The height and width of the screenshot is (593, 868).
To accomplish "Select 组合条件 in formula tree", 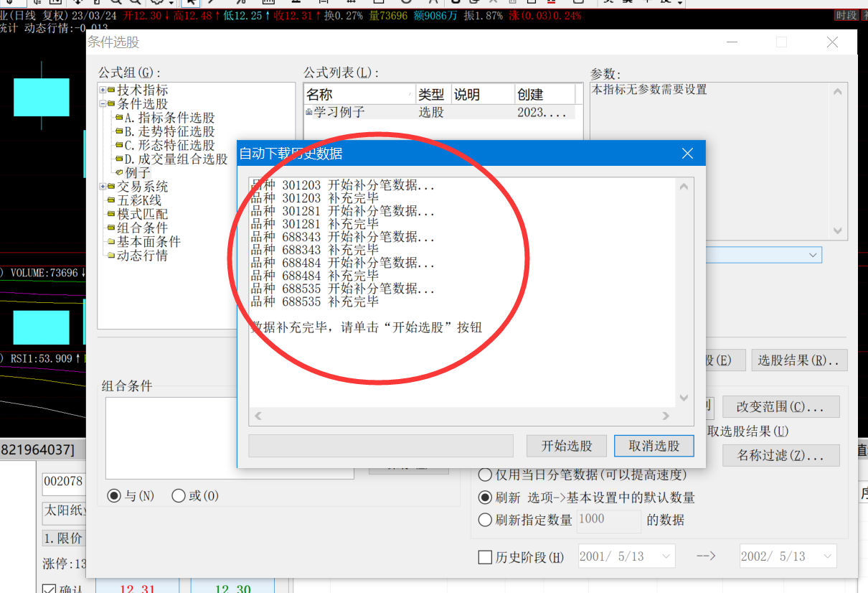I will point(142,228).
